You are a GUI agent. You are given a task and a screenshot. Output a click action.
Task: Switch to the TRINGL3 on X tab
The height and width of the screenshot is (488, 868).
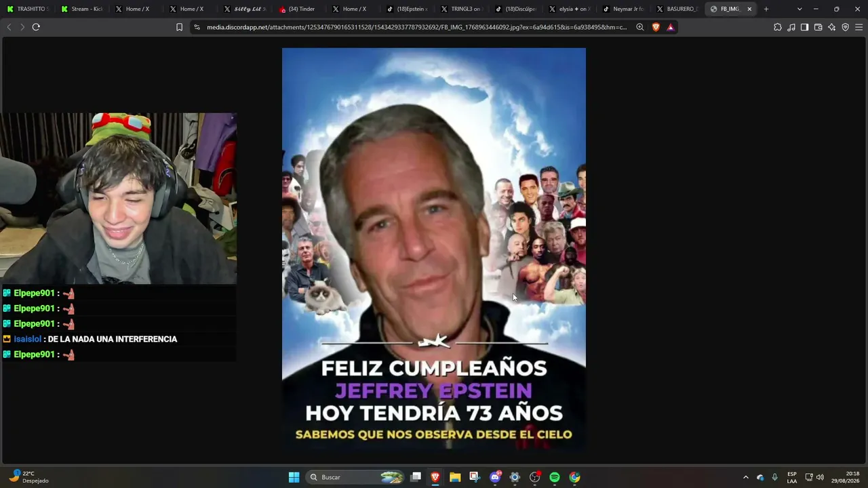[x=461, y=9]
